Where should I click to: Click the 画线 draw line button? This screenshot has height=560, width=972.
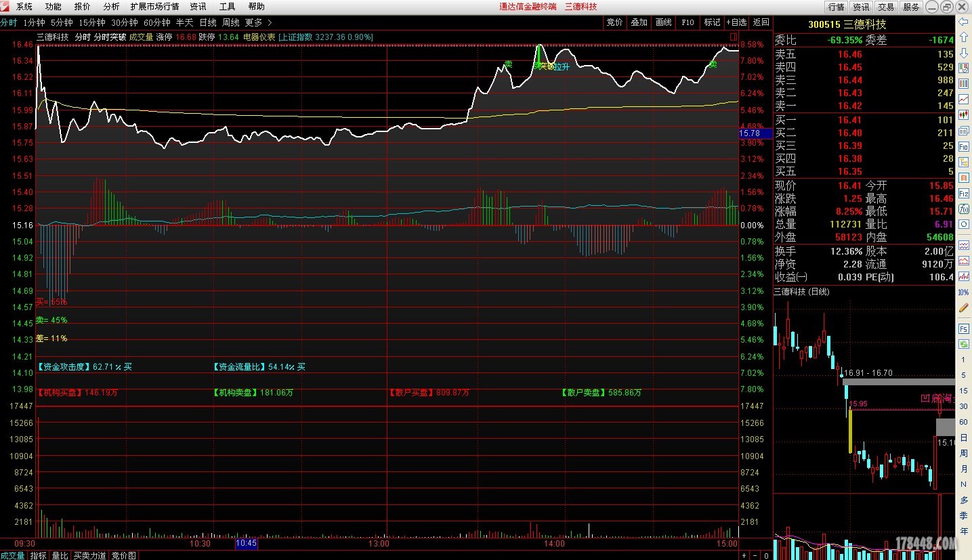coord(663,22)
